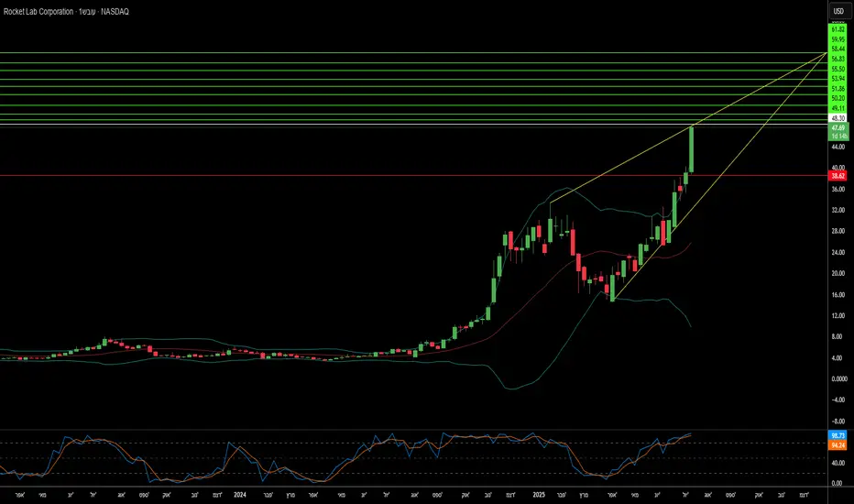Click the 44.00 price axis tick

tap(838, 148)
